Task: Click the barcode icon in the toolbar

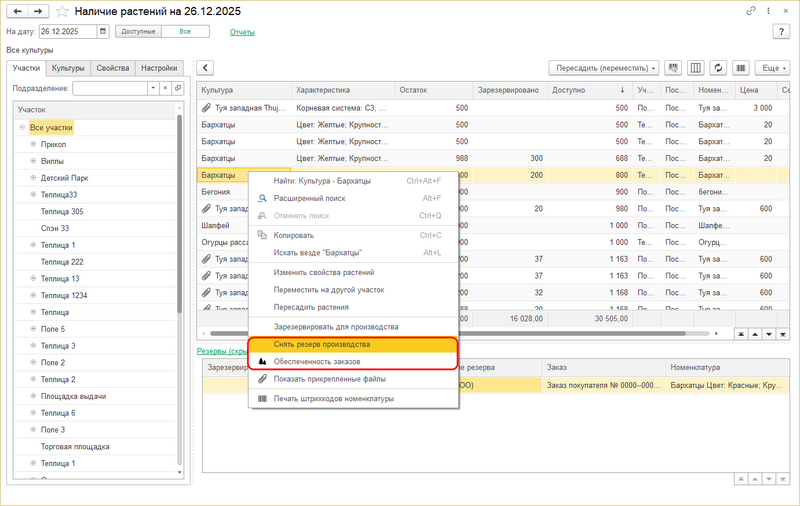Action: click(x=741, y=68)
